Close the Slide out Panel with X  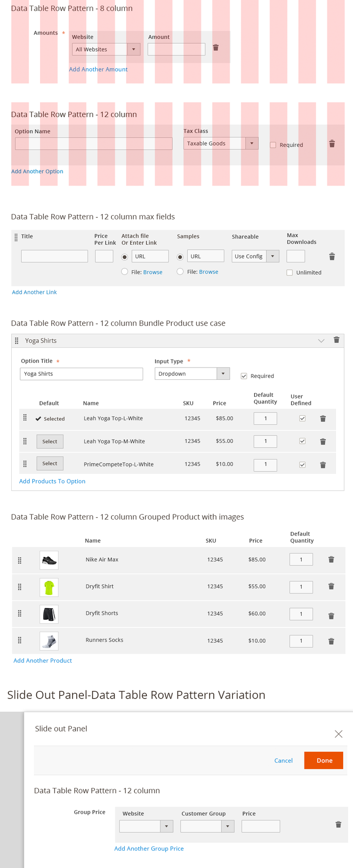(x=338, y=734)
